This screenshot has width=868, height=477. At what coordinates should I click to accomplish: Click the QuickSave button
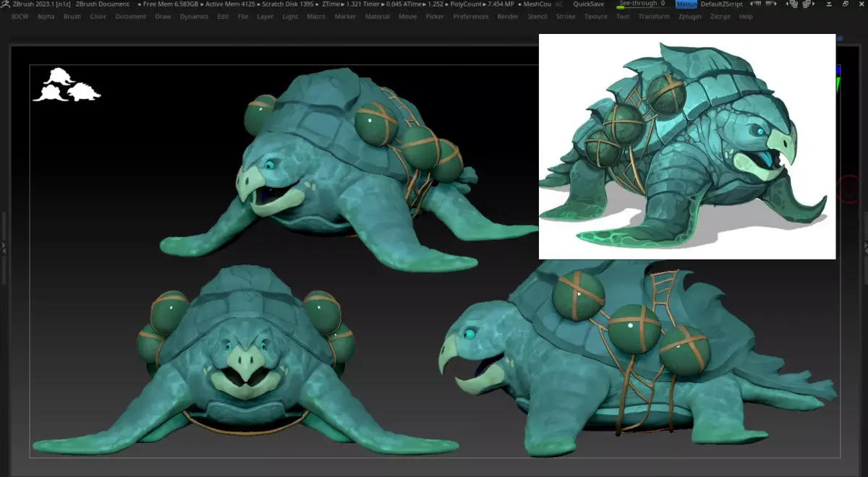[589, 4]
